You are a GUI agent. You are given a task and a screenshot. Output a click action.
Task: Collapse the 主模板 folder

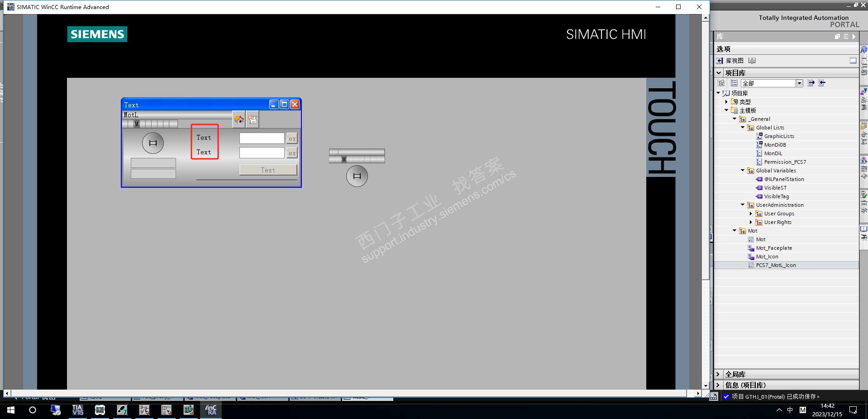point(726,110)
